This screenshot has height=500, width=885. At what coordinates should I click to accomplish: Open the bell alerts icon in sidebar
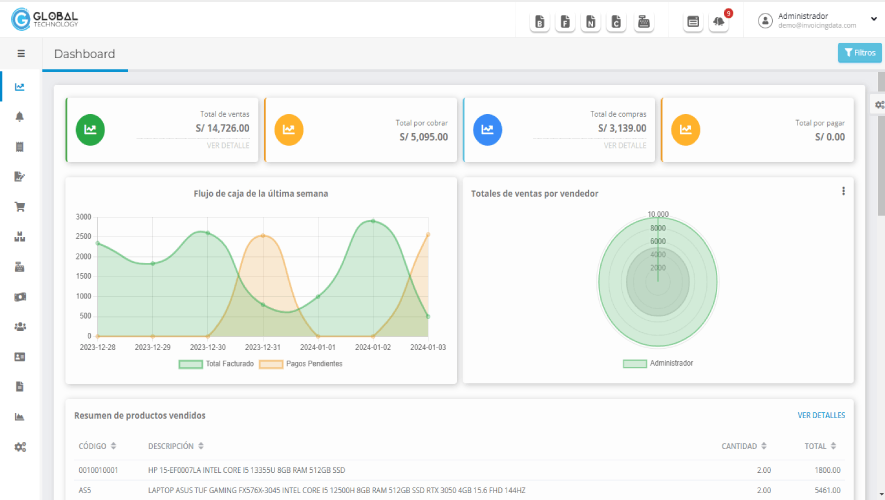click(x=20, y=117)
